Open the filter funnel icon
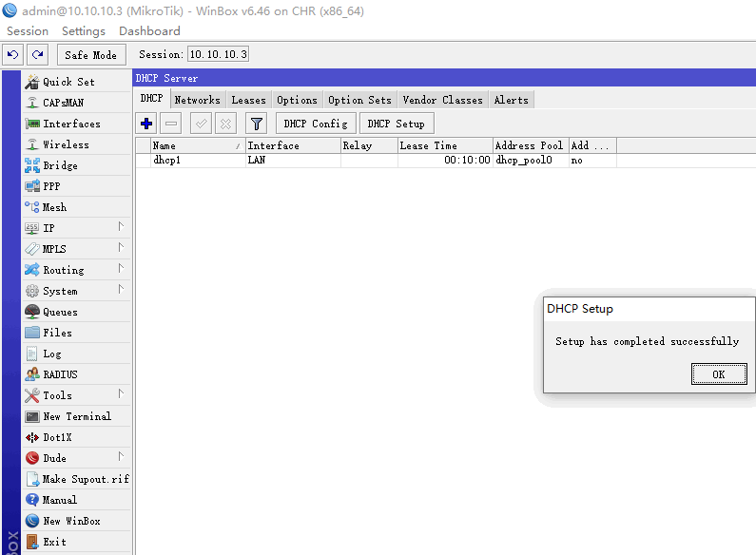 click(x=257, y=124)
